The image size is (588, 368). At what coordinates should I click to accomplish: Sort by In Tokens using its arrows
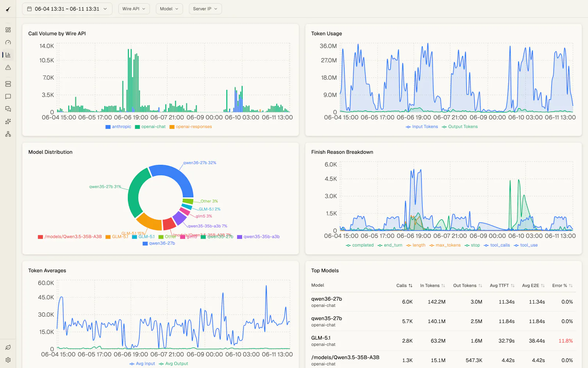tap(443, 286)
